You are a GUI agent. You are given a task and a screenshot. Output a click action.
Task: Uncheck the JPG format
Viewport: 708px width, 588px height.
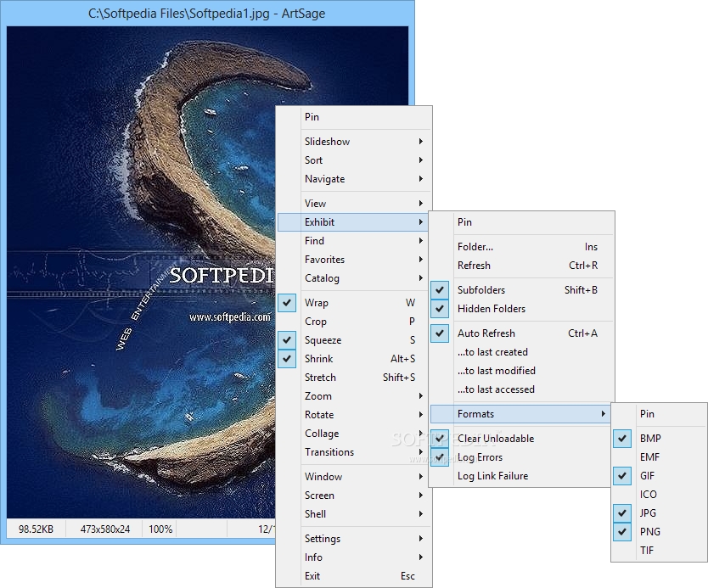(x=659, y=513)
